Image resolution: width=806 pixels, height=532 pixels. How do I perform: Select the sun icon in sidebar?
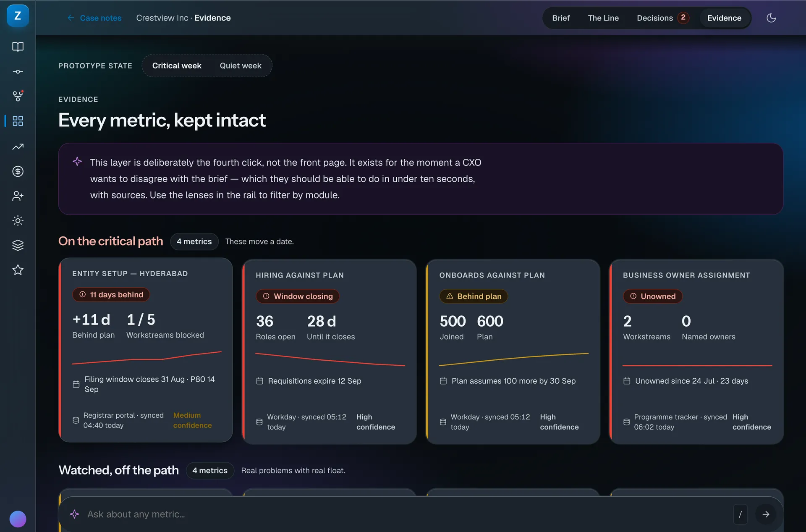(18, 220)
